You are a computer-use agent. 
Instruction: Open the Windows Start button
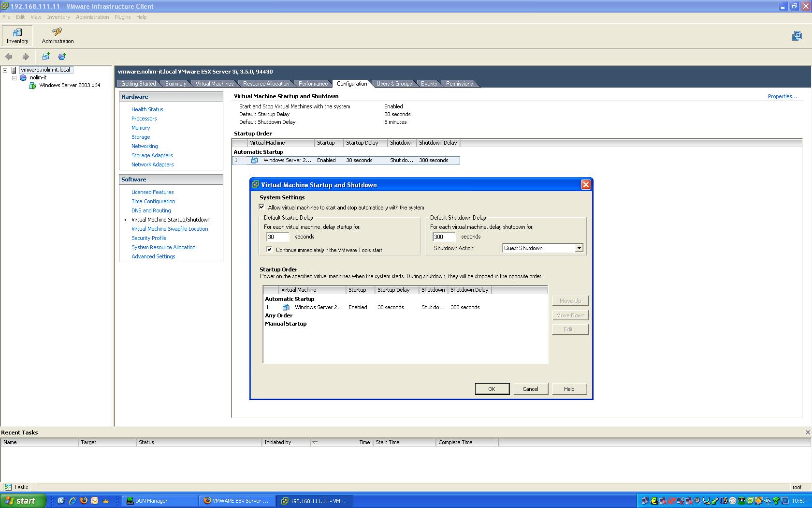click(23, 501)
